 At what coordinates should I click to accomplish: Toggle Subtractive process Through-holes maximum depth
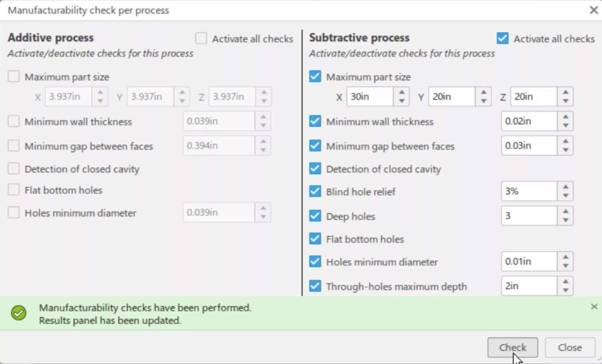pyautogui.click(x=315, y=286)
